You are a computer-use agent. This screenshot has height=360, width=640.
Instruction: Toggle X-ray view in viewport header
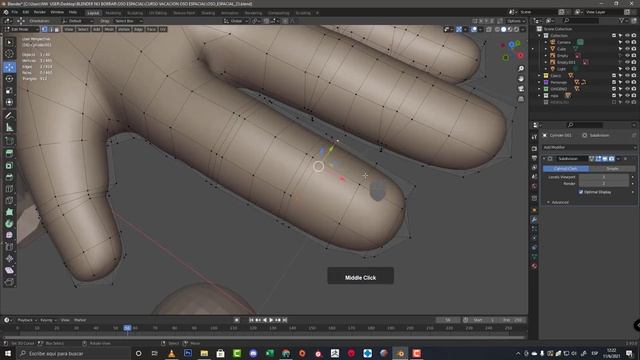tap(489, 29)
